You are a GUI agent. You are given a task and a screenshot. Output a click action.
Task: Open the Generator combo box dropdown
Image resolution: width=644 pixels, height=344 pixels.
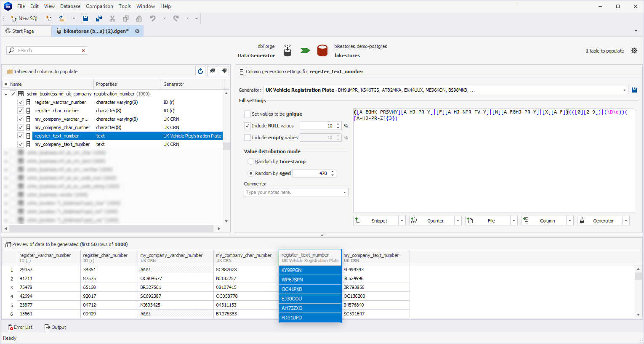[x=625, y=90]
